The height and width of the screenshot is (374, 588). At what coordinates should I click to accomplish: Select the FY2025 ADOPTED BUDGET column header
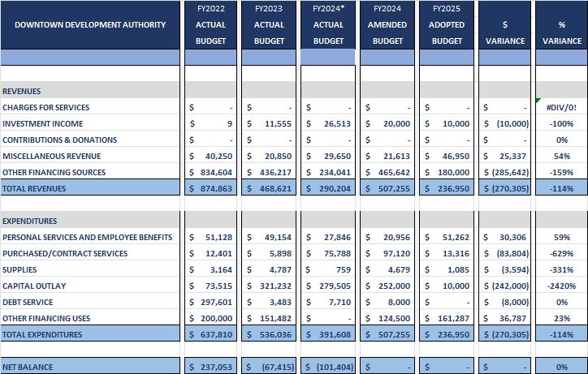pyautogui.click(x=447, y=24)
